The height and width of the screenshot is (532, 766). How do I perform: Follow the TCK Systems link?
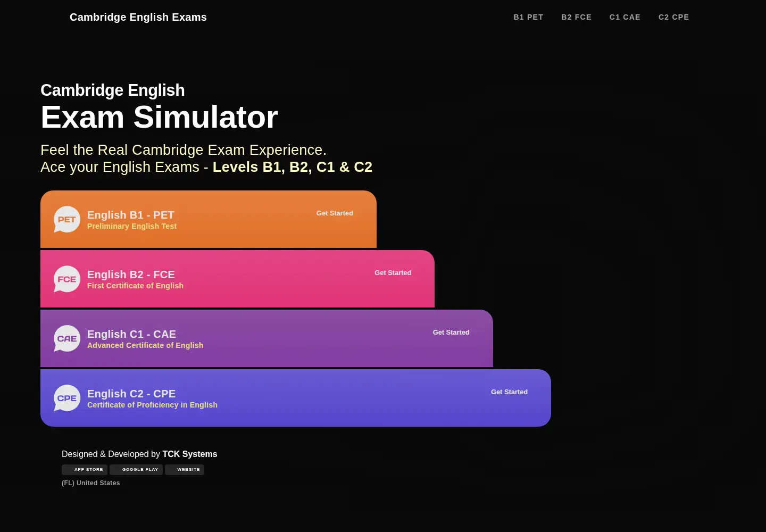[190, 454]
